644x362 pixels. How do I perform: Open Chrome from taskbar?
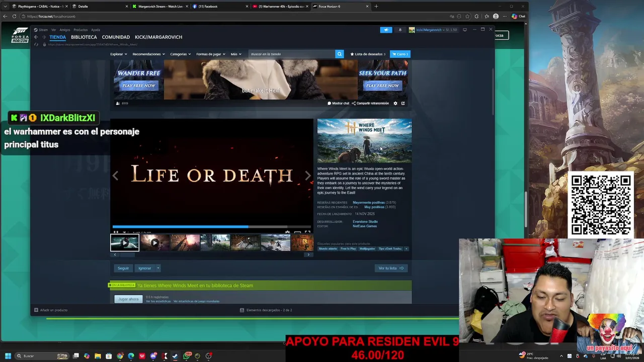coord(120,356)
